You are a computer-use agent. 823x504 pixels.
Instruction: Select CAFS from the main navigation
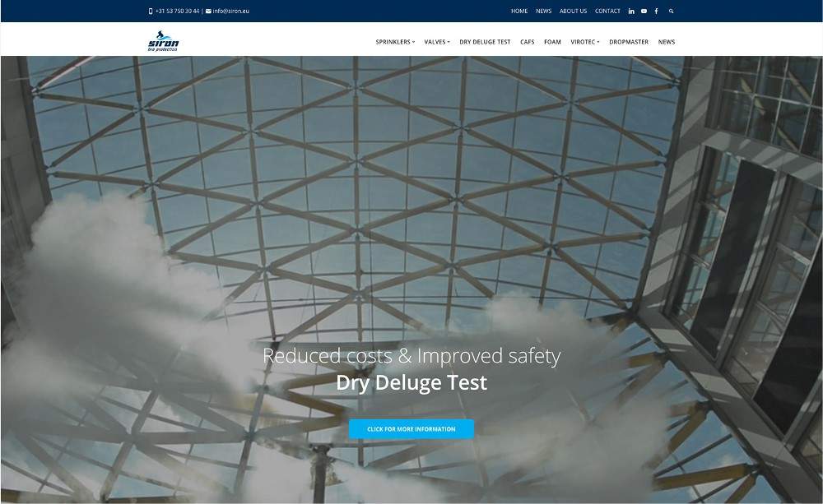point(527,41)
